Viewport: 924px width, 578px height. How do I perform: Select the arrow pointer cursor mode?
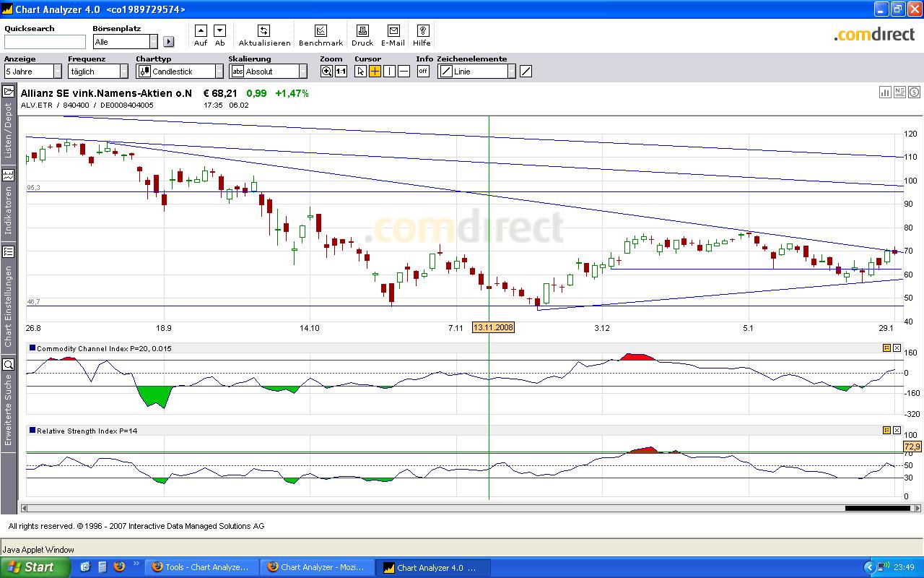pyautogui.click(x=361, y=71)
